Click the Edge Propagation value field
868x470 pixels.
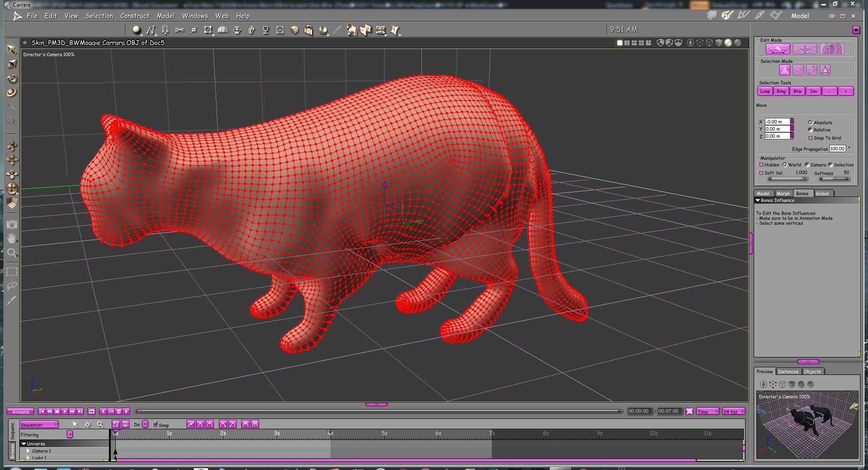point(838,148)
